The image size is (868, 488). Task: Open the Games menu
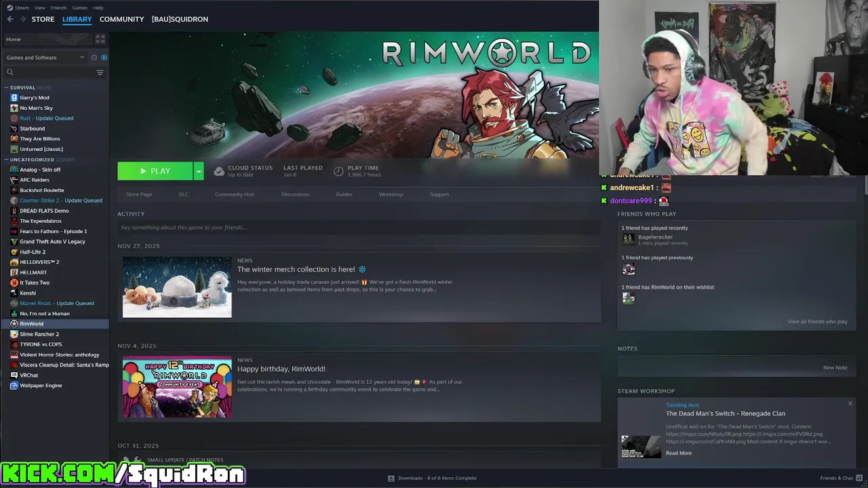pyautogui.click(x=80, y=7)
